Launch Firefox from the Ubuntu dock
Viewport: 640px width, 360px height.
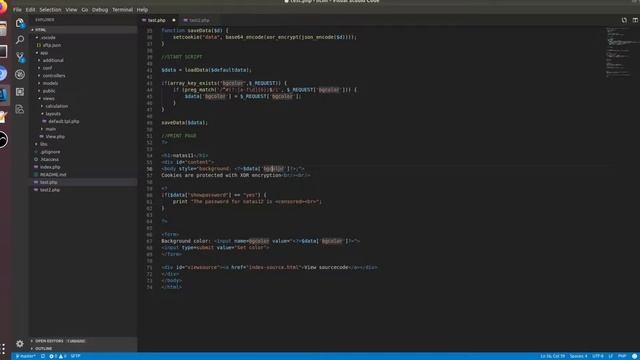pos(3,7)
